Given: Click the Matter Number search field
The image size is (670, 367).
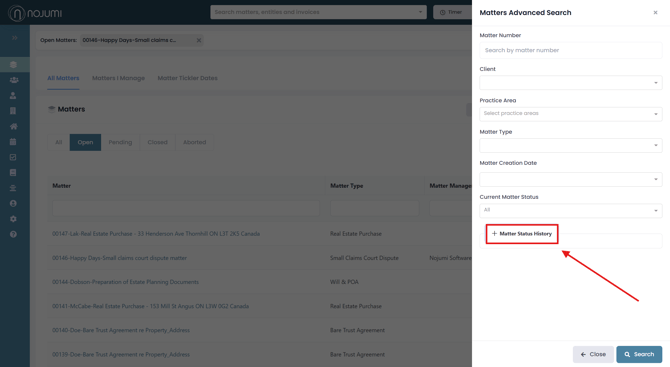Looking at the screenshot, I should tap(571, 50).
